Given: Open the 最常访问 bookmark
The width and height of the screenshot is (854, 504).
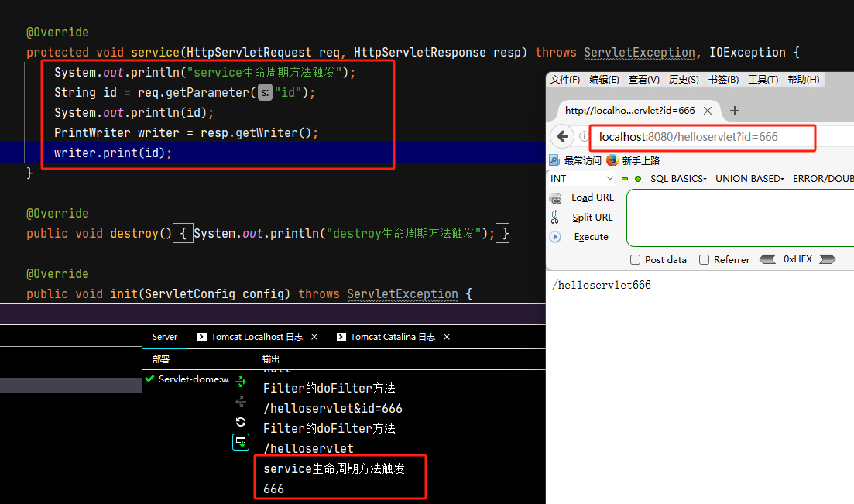Looking at the screenshot, I should click(x=582, y=160).
